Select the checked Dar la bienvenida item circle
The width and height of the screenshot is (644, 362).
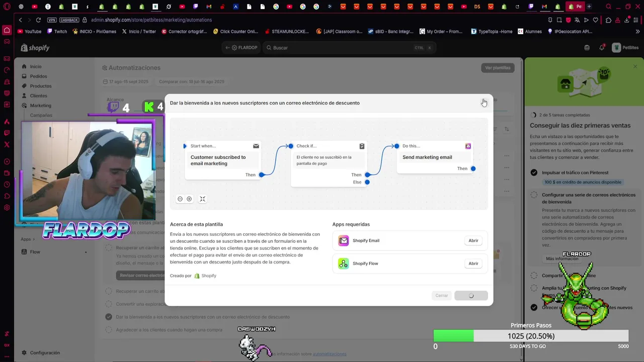[x=109, y=317]
